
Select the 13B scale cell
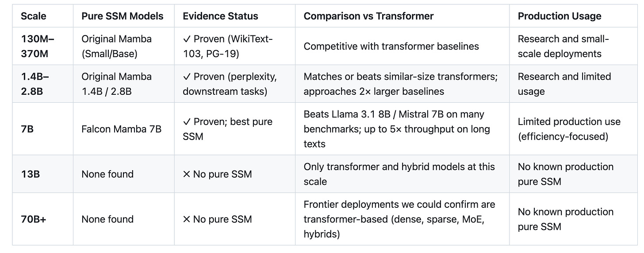point(30,174)
